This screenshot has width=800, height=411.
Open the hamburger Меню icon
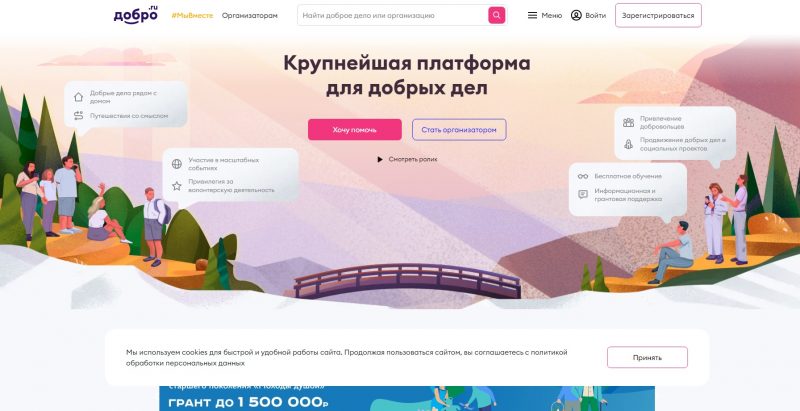pos(532,15)
